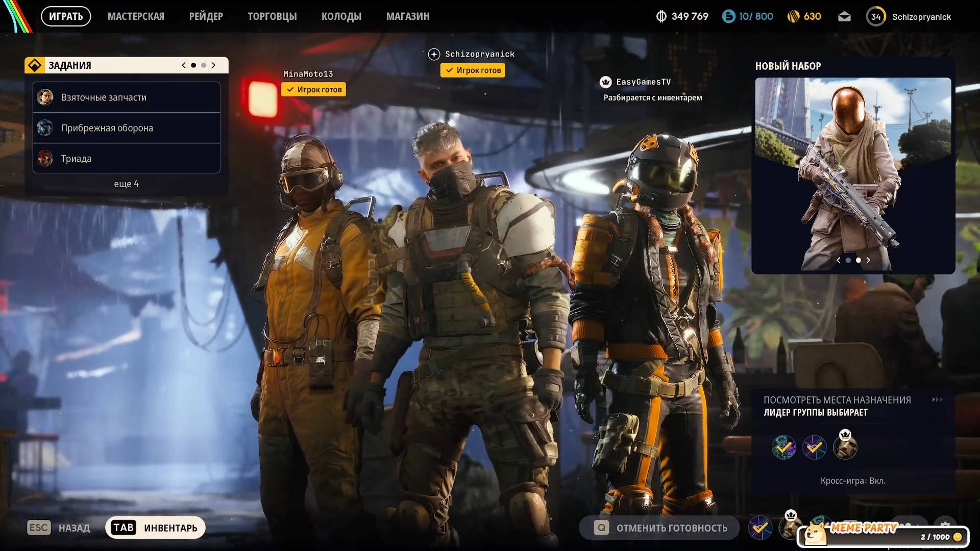Toggle cross-play setting Кросс-игра: Вкл.

coord(853,481)
